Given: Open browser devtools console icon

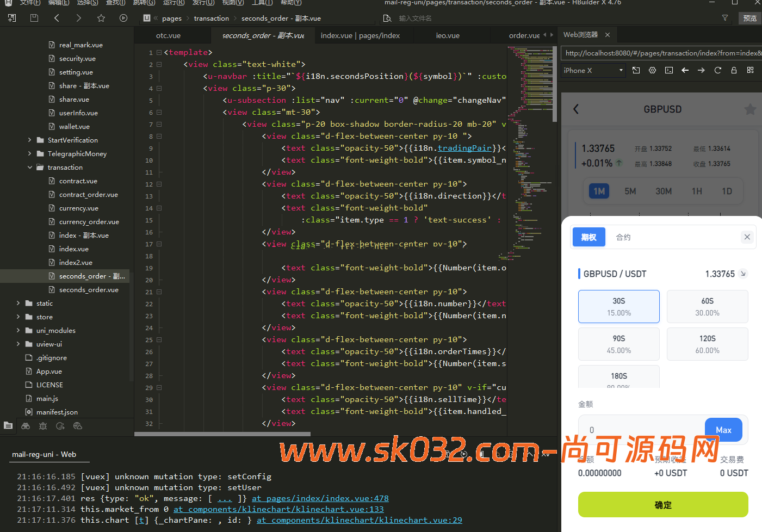Looking at the screenshot, I should [x=669, y=70].
